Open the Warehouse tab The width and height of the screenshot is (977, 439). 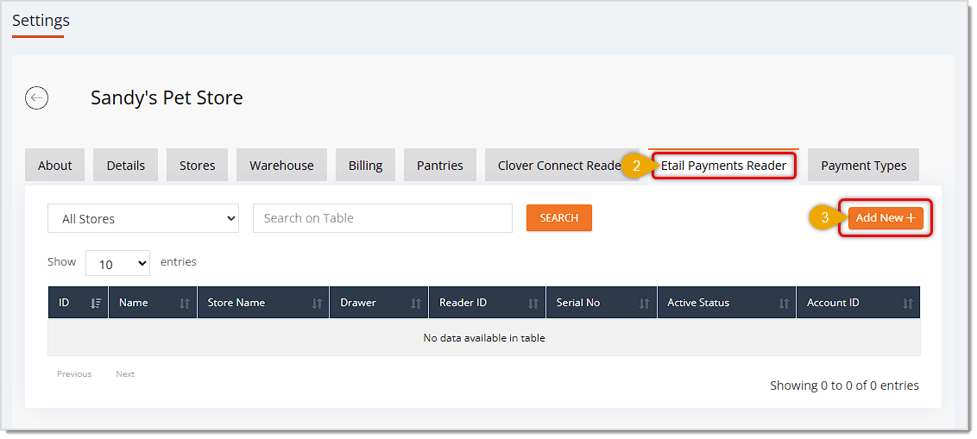point(282,166)
